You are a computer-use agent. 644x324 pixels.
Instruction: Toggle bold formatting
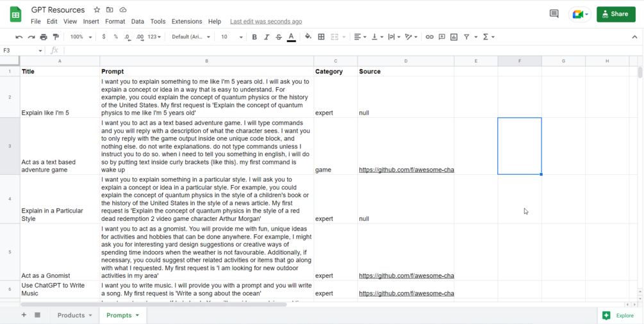pyautogui.click(x=254, y=37)
